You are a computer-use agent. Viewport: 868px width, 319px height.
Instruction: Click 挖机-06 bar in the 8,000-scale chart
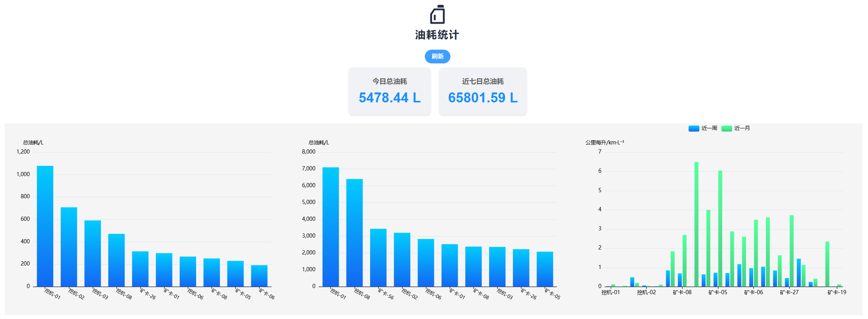426,262
